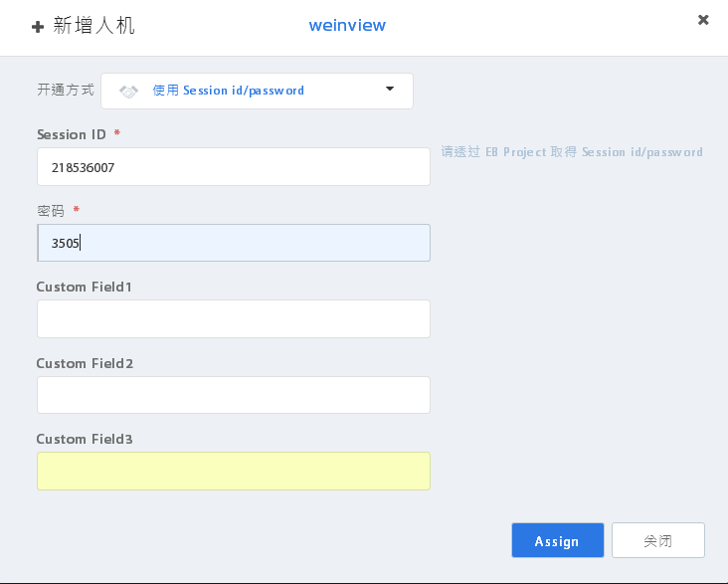This screenshot has height=584, width=728.
Task: Click the Custom Field3 label
Action: click(x=85, y=439)
